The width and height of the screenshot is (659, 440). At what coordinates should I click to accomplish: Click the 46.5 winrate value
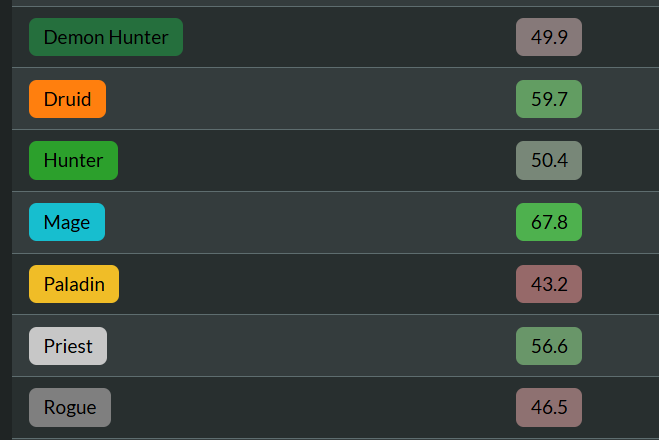pos(549,407)
